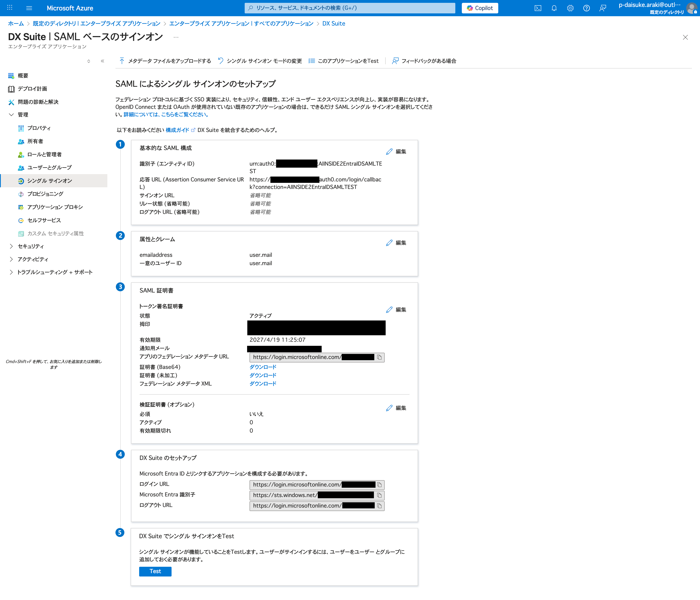Copy the ログイン URL value
The height and width of the screenshot is (600, 700).
click(380, 485)
